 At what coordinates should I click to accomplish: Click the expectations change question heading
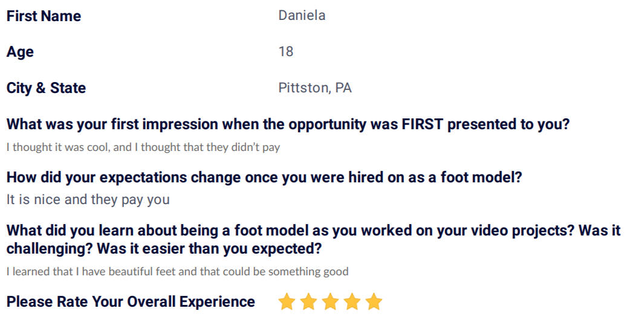264,178
